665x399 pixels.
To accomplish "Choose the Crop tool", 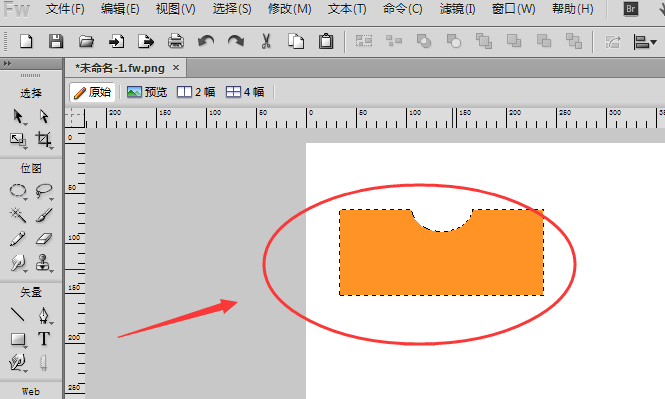I will [44, 140].
